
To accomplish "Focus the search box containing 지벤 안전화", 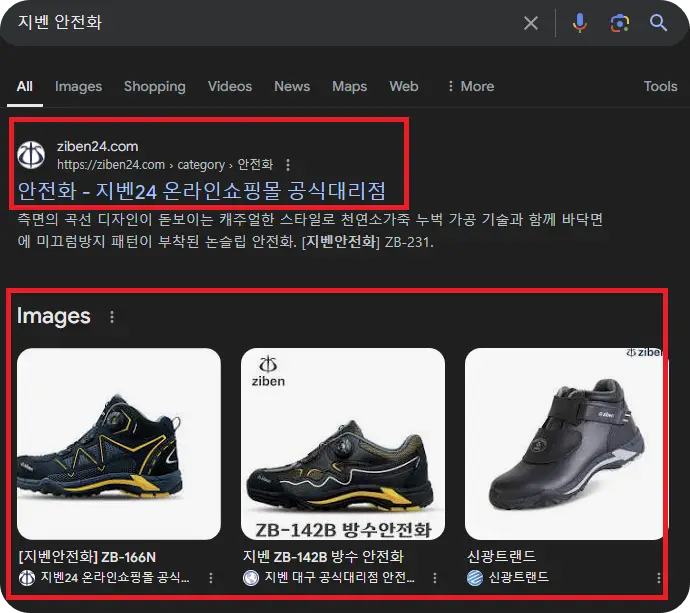I will (x=264, y=23).
